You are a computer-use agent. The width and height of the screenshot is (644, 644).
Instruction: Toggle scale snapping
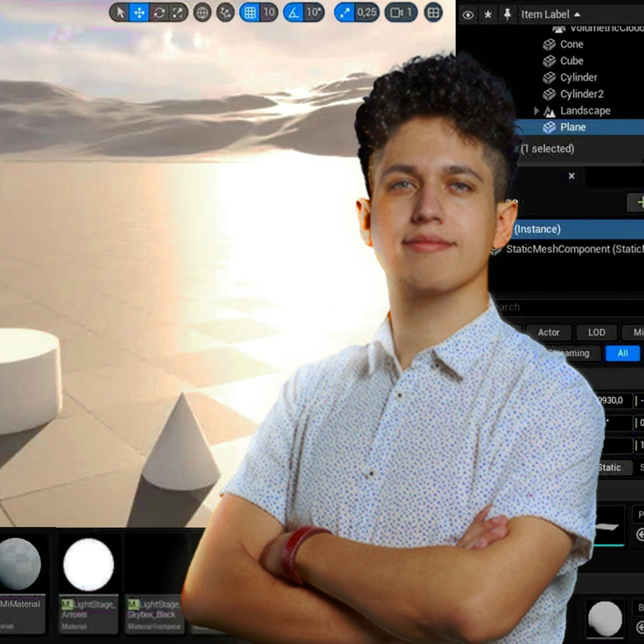coord(345,12)
